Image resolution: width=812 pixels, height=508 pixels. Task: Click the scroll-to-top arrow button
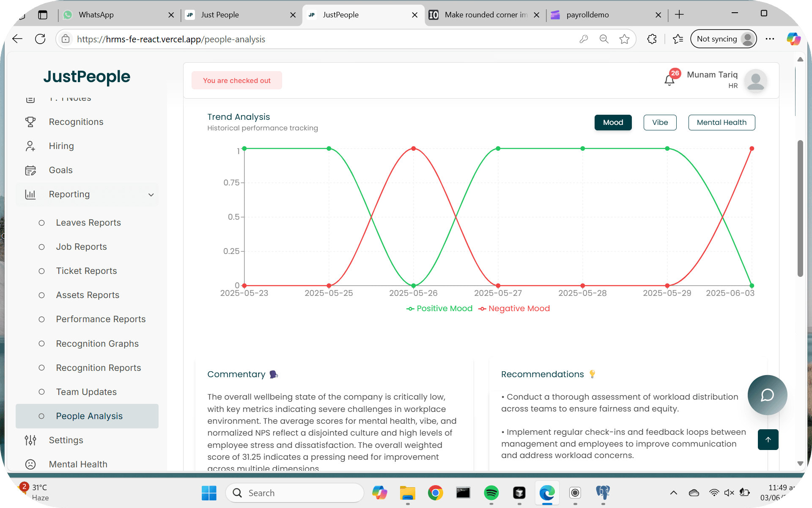pyautogui.click(x=768, y=439)
